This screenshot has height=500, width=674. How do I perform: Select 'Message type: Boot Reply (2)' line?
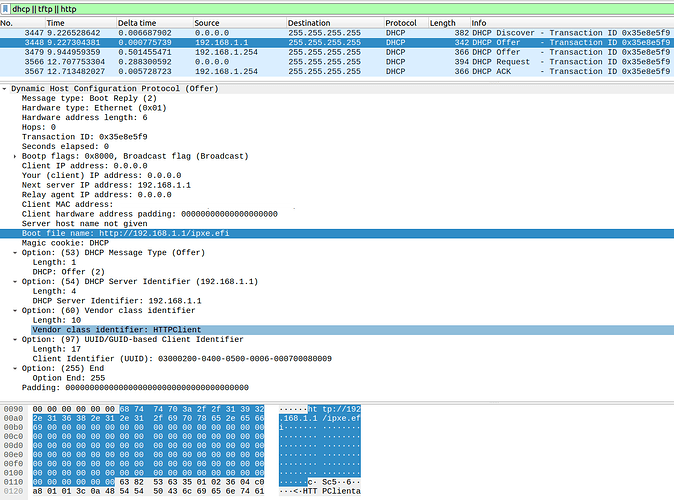coord(89,98)
